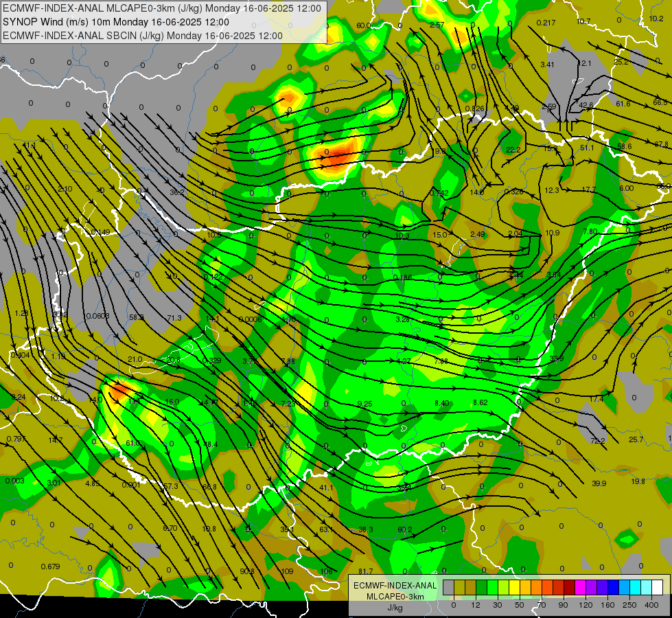
Task: Select the bright green legend color swatch
Action: point(493,587)
